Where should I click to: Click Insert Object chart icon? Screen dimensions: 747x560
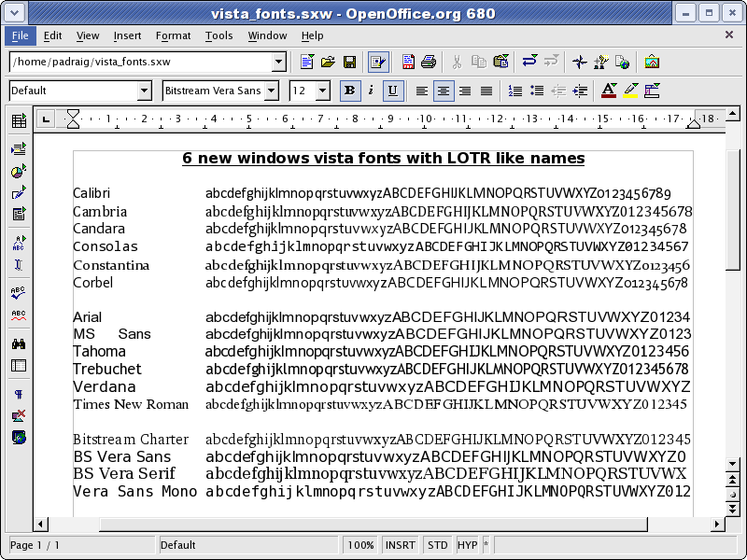(x=19, y=171)
